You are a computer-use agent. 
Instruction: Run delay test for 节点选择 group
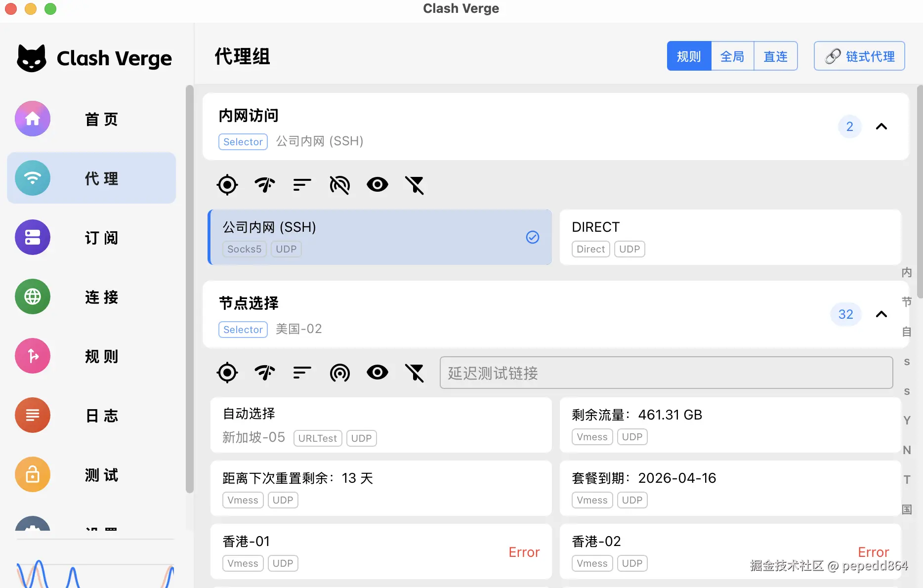tap(265, 373)
